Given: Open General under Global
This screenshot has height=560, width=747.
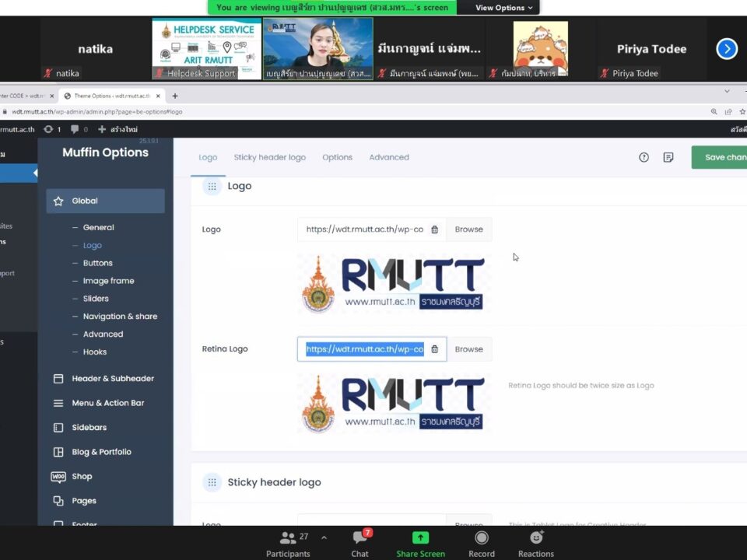Looking at the screenshot, I should tap(99, 228).
